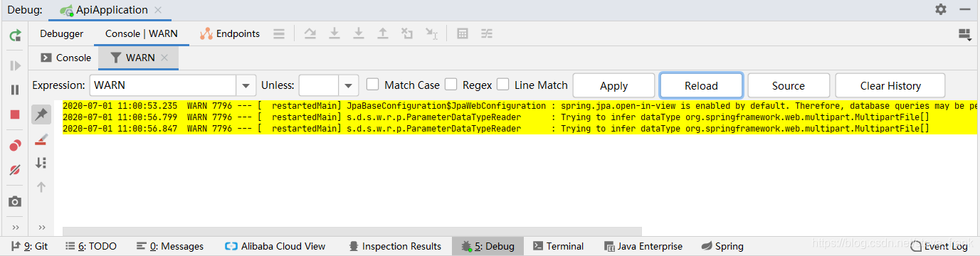
Task: Click Clear History button
Action: click(890, 85)
